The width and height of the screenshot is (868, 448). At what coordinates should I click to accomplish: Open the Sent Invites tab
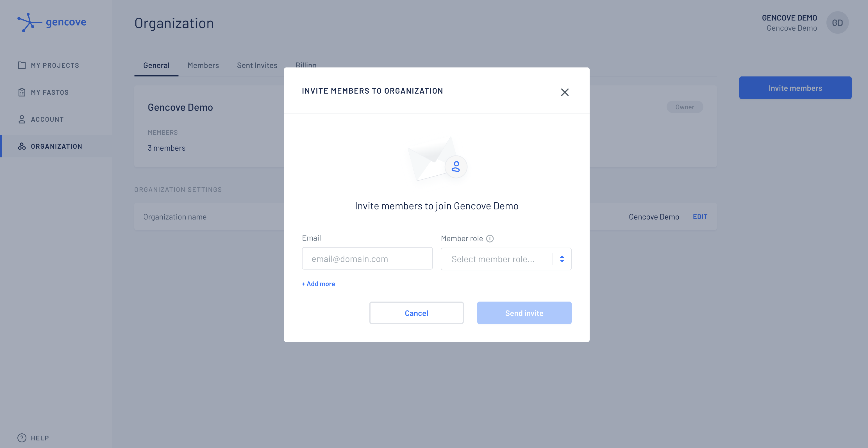(257, 65)
